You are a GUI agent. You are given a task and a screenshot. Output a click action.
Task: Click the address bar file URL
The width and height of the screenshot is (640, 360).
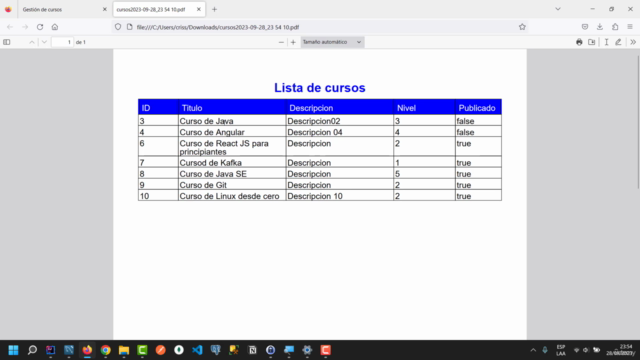pos(218,27)
